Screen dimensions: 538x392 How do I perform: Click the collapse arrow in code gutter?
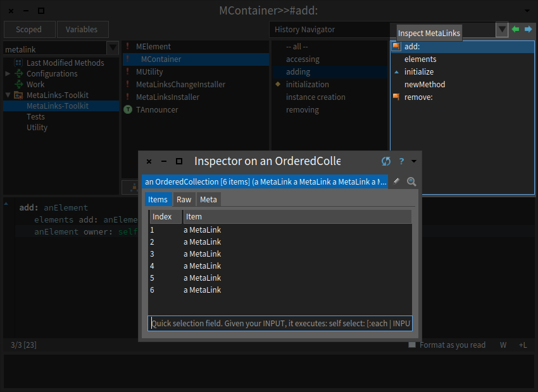[6, 204]
